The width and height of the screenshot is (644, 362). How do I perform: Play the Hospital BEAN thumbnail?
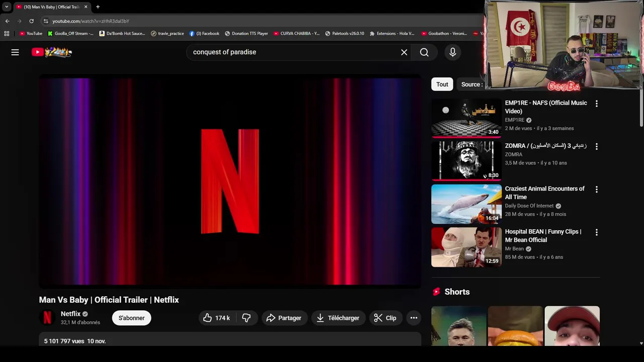466,247
